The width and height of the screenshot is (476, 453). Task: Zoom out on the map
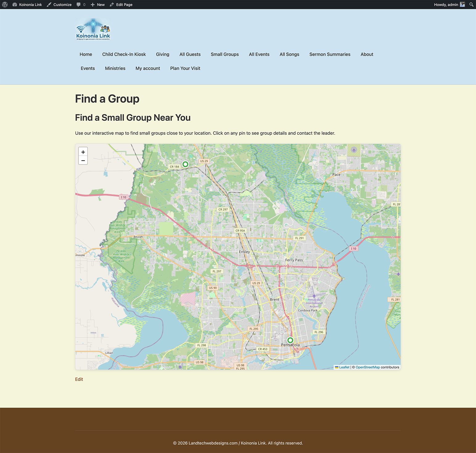pos(83,160)
